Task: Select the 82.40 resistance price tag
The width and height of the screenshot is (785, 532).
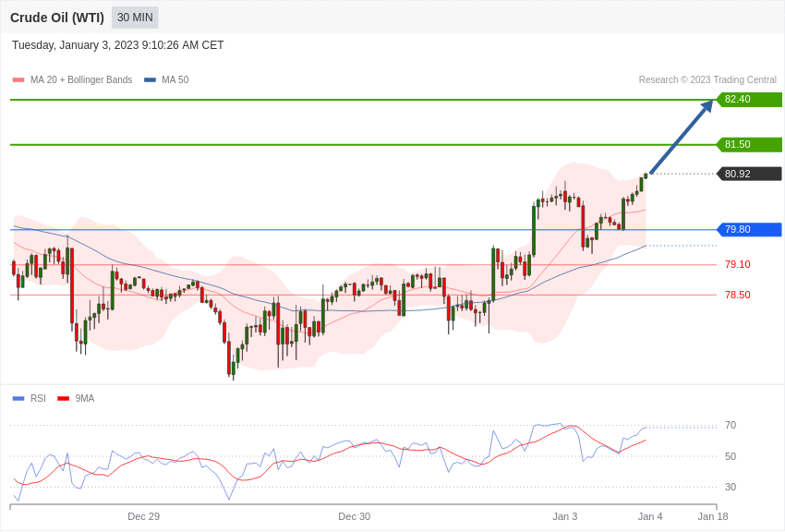Action: click(x=749, y=100)
